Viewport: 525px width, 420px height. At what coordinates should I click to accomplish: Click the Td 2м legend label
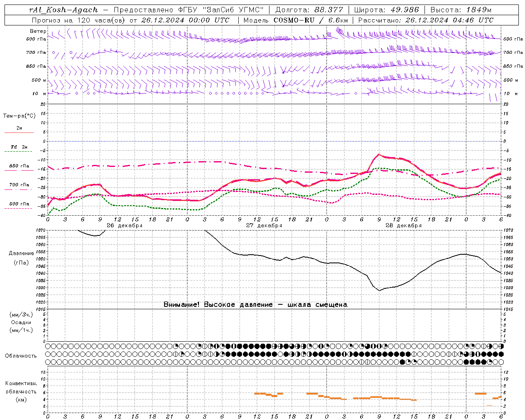click(x=19, y=147)
